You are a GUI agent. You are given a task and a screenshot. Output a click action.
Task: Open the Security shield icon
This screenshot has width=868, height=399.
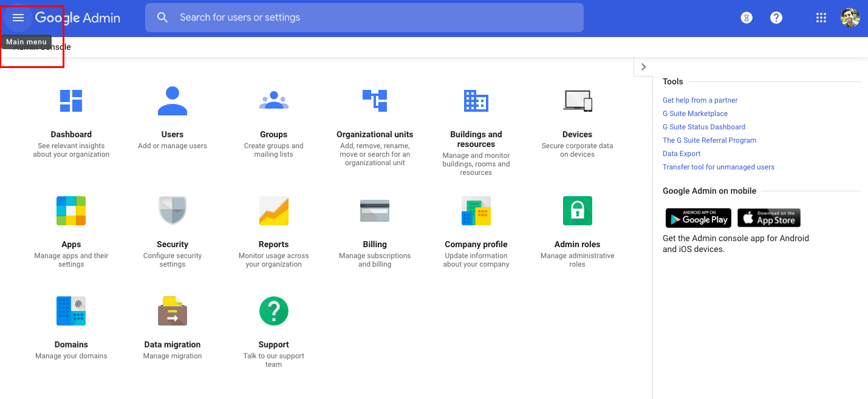(173, 211)
